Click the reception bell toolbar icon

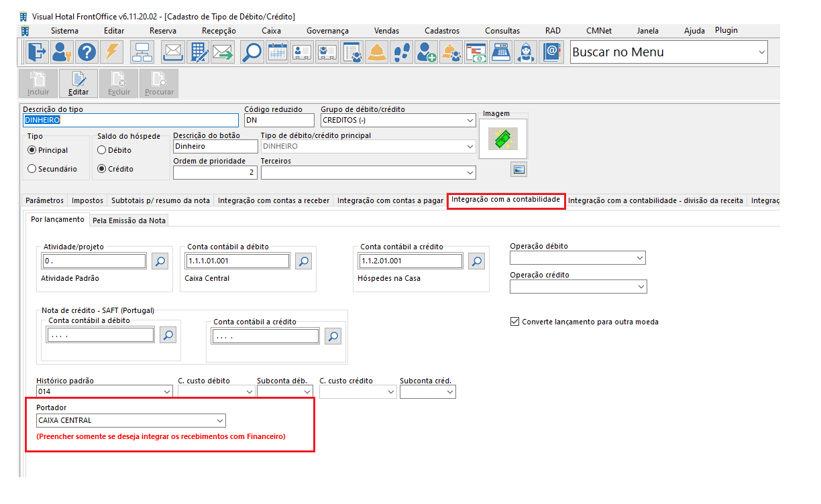point(377,52)
